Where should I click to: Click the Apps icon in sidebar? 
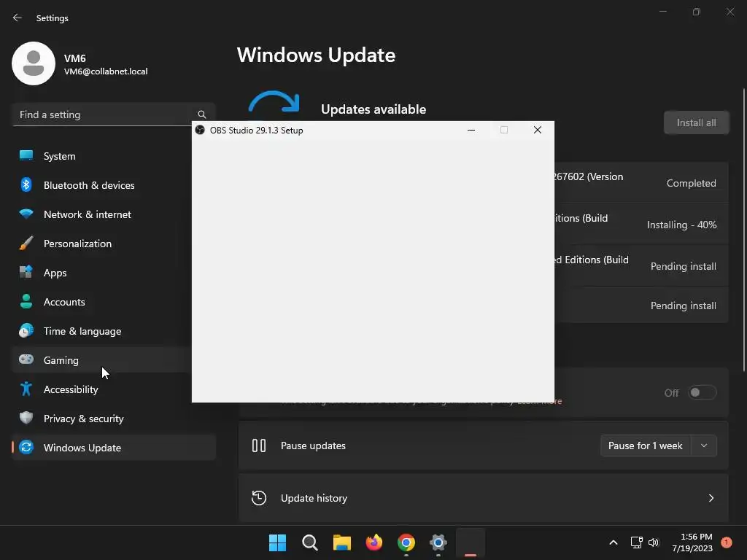[26, 273]
